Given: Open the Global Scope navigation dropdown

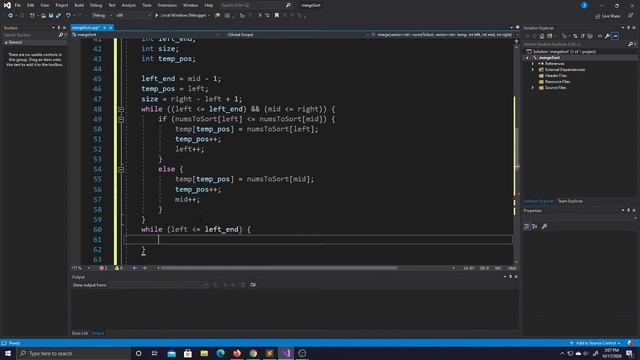Looking at the screenshot, I should [x=293, y=35].
